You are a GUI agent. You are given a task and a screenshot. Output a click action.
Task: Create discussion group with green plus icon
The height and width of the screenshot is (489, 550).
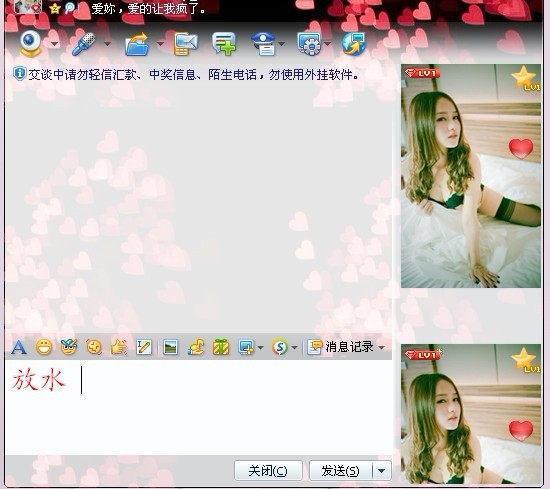tap(224, 44)
